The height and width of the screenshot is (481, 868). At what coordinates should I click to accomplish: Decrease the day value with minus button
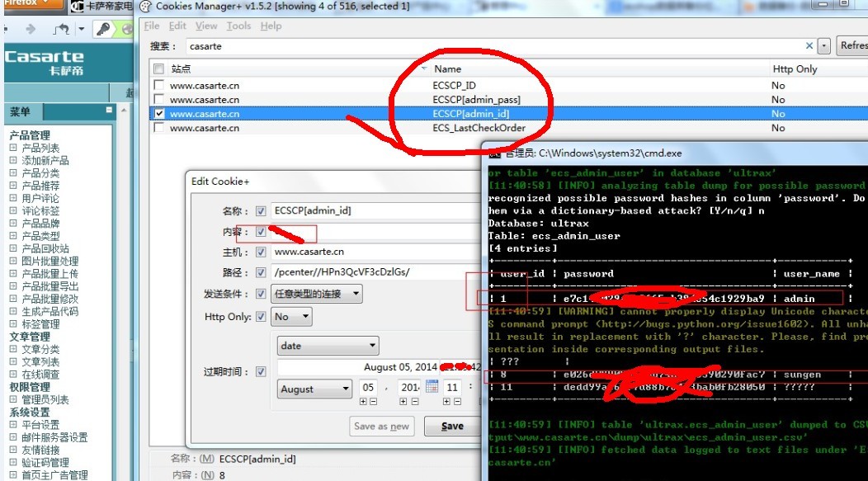(x=373, y=401)
